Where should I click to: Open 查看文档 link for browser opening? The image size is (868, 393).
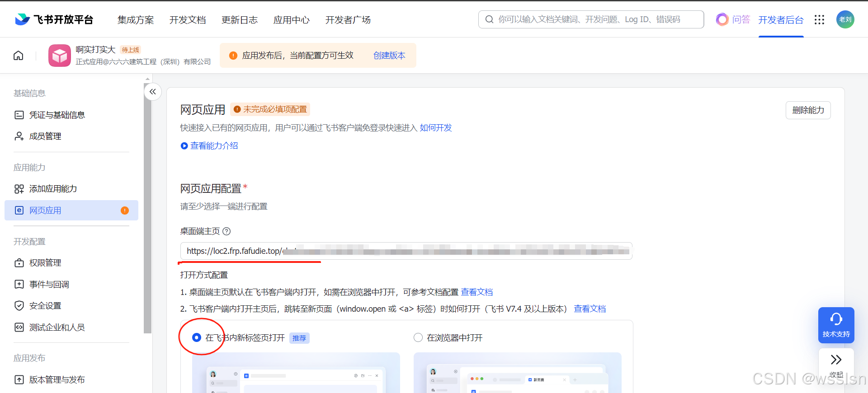tap(477, 292)
